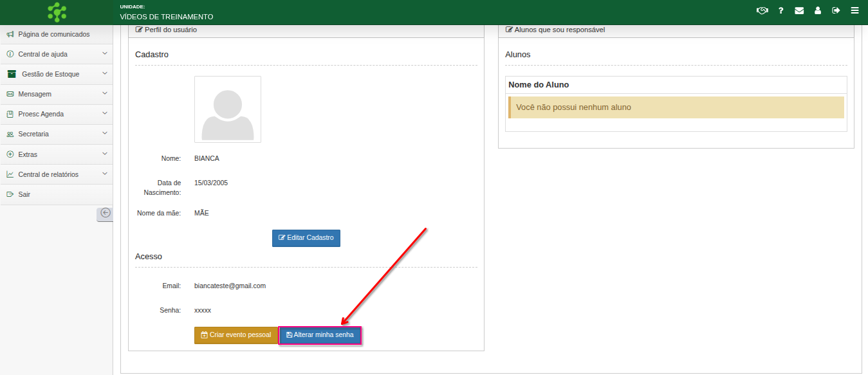Click the handshake icon in top bar
This screenshot has width=868, height=375.
pos(762,10)
